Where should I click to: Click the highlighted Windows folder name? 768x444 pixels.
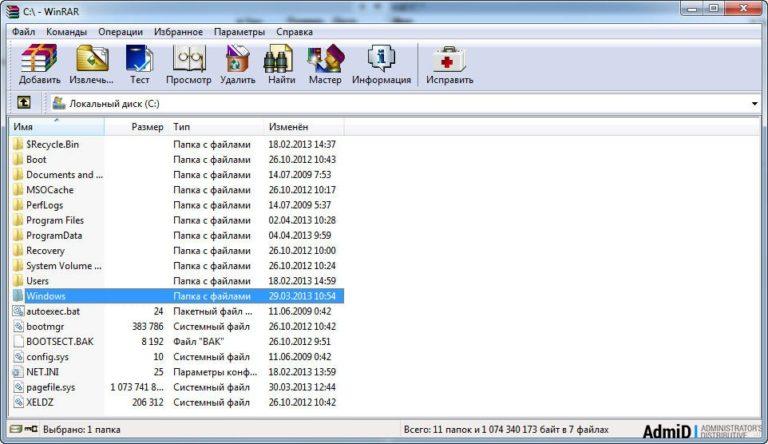pos(46,296)
